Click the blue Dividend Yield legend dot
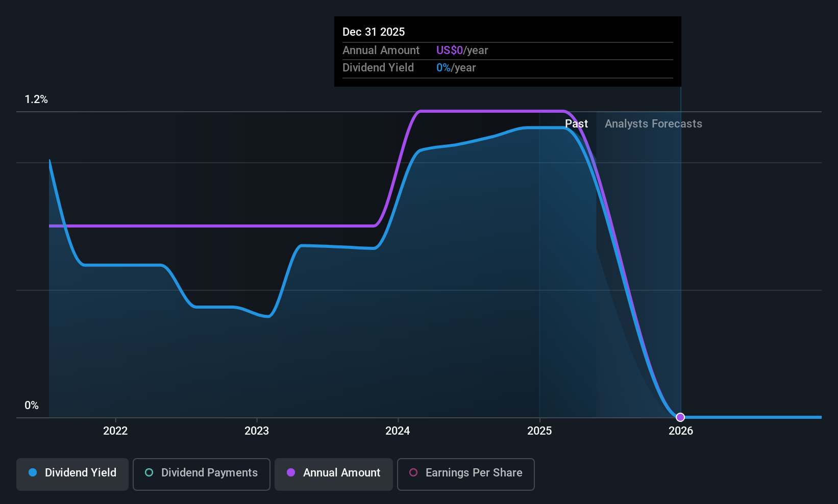This screenshot has height=504, width=838. [x=33, y=472]
